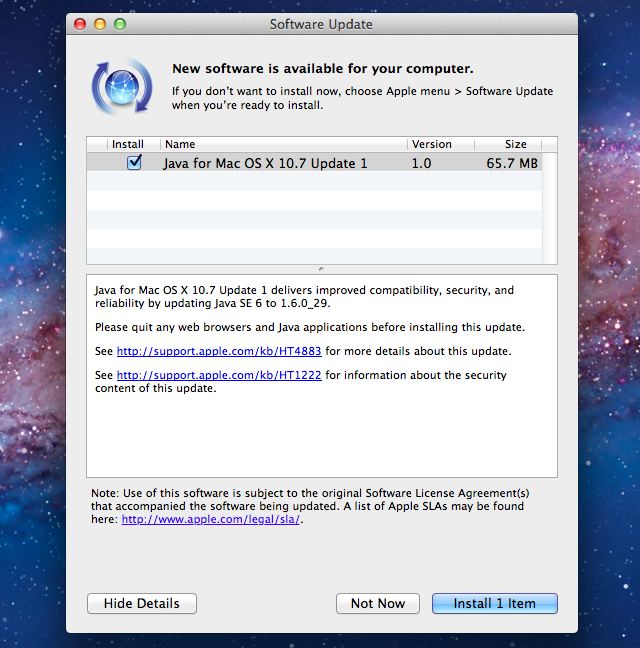This screenshot has height=648, width=640.
Task: Click inside the update description text area
Action: pos(321,440)
